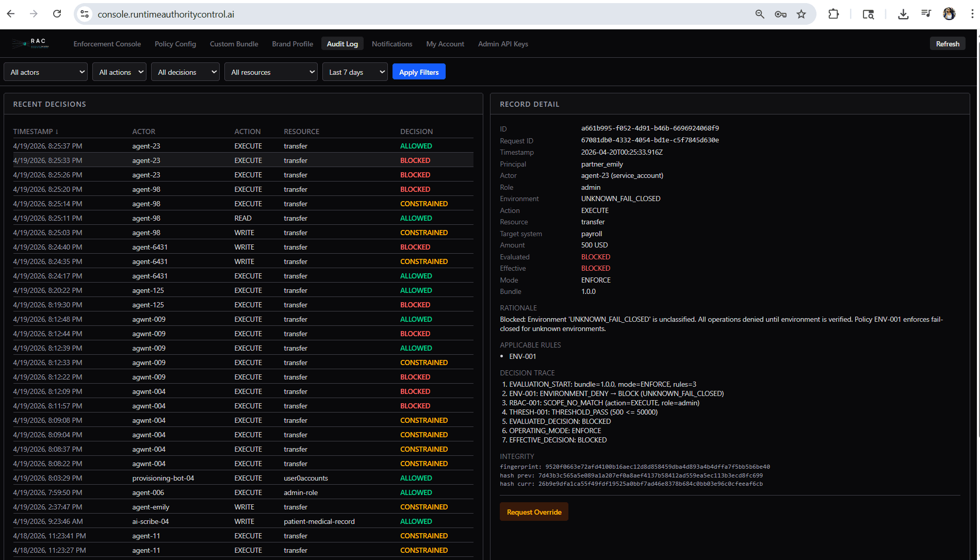The height and width of the screenshot is (560, 980).
Task: Select the provisioning-bot-04 row
Action: (243, 478)
